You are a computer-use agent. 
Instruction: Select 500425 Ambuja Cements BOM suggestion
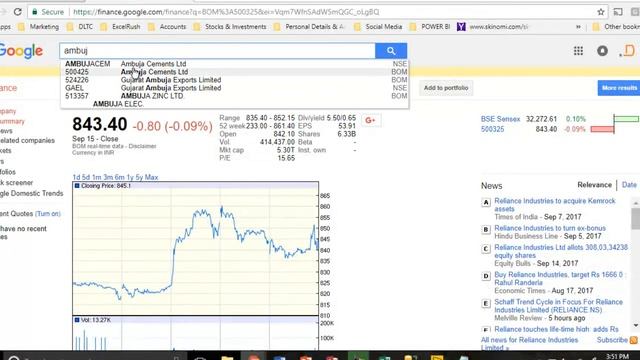coord(235,72)
